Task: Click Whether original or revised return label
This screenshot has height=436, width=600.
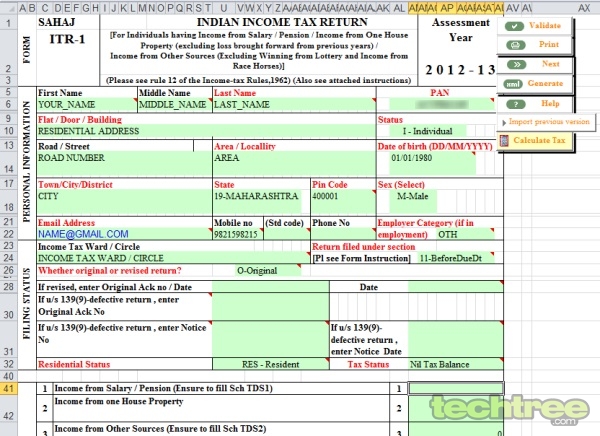Action: (x=110, y=271)
